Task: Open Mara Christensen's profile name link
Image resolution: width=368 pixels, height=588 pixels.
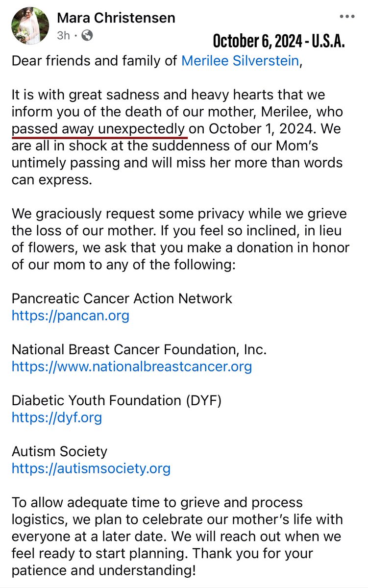Action: (116, 19)
